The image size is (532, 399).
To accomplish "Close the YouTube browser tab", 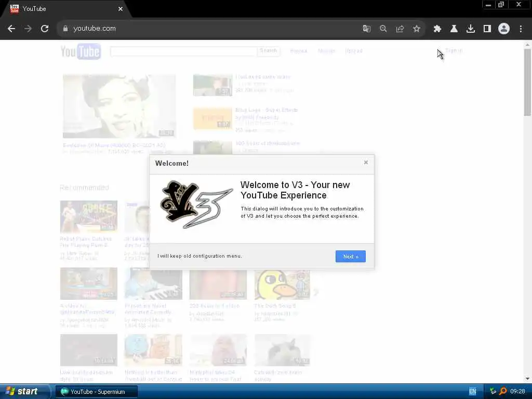I will coord(121,9).
